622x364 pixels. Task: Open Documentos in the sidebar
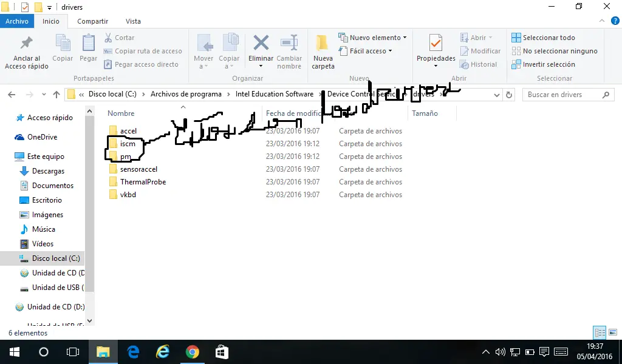pos(47,186)
